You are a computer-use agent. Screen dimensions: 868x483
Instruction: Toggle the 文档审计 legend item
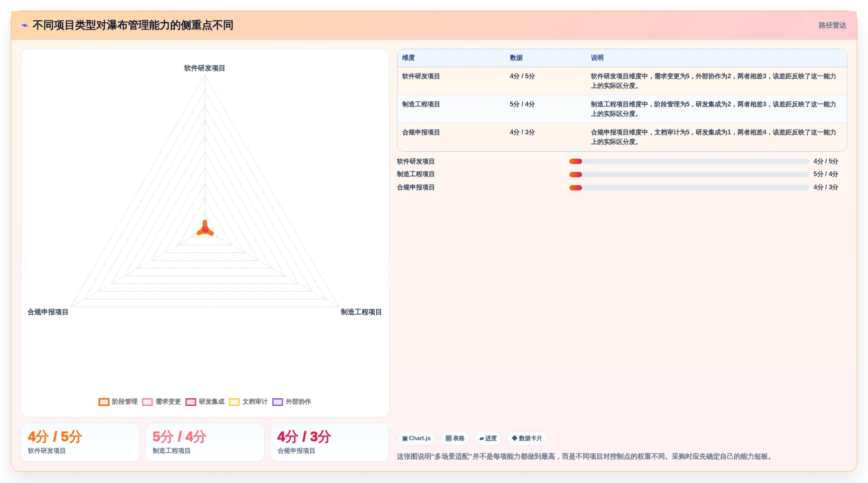point(248,402)
